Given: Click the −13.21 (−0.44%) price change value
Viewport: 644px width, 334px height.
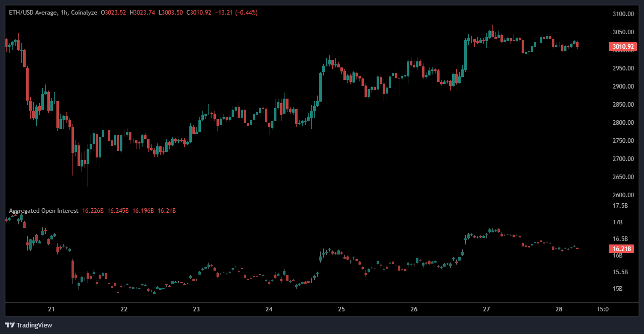Looking at the screenshot, I should coord(236,13).
